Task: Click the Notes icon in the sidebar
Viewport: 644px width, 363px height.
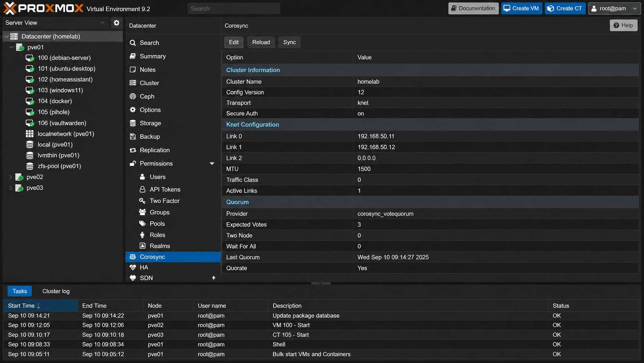Action: 133,70
